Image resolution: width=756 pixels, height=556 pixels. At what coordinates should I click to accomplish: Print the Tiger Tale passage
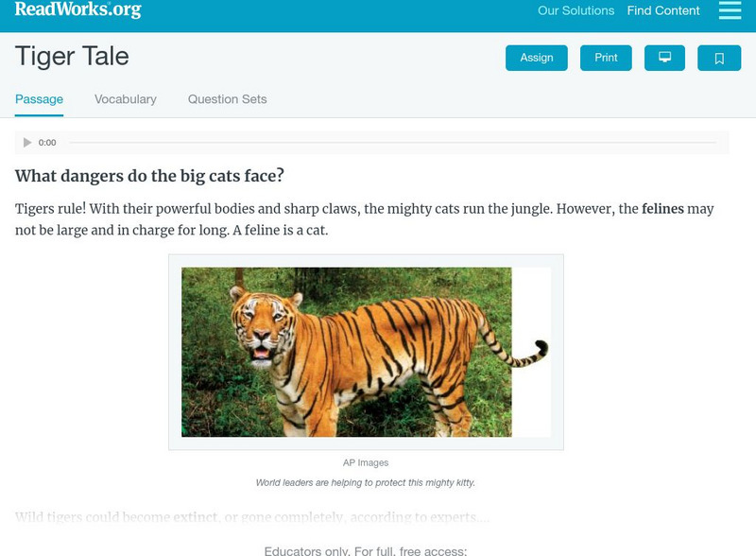click(606, 57)
